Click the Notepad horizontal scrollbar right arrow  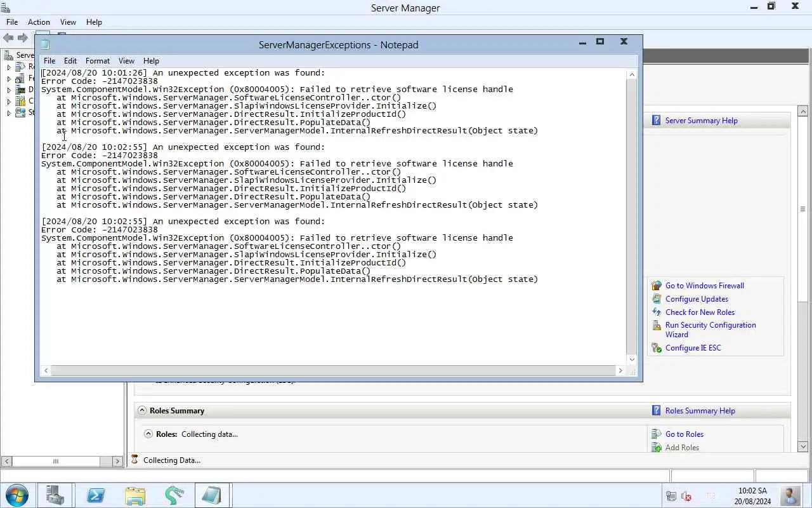620,370
